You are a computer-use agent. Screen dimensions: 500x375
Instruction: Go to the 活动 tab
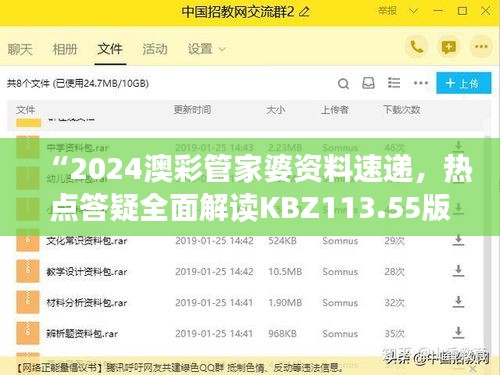click(155, 49)
